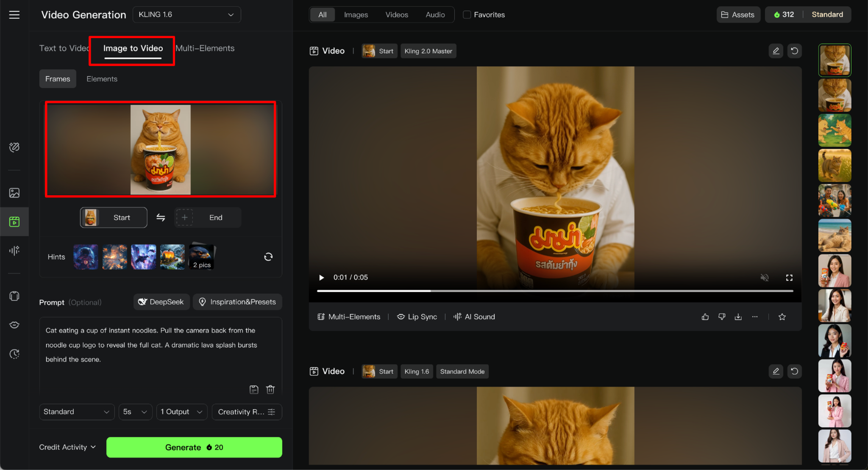View the 312 credits balance

pyautogui.click(x=784, y=15)
